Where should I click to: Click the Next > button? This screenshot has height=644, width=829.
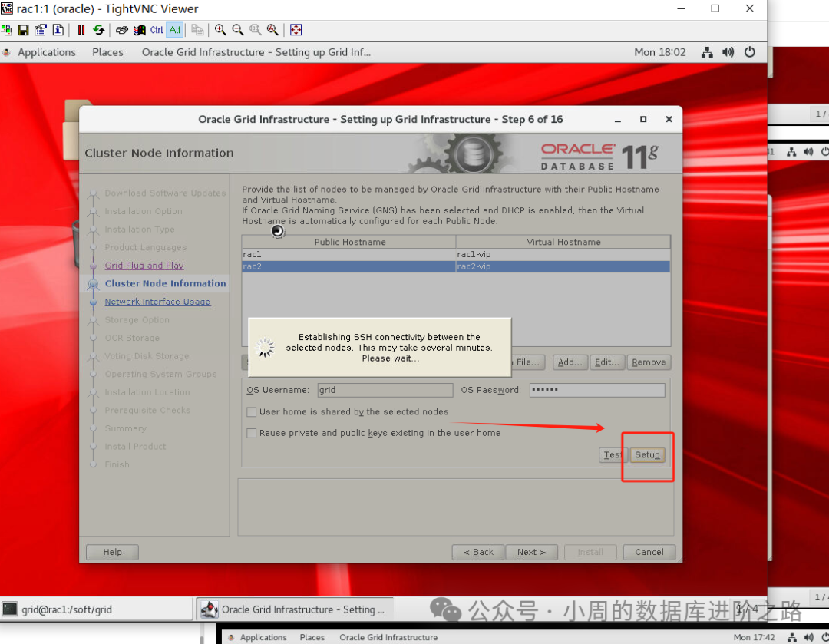click(x=531, y=552)
